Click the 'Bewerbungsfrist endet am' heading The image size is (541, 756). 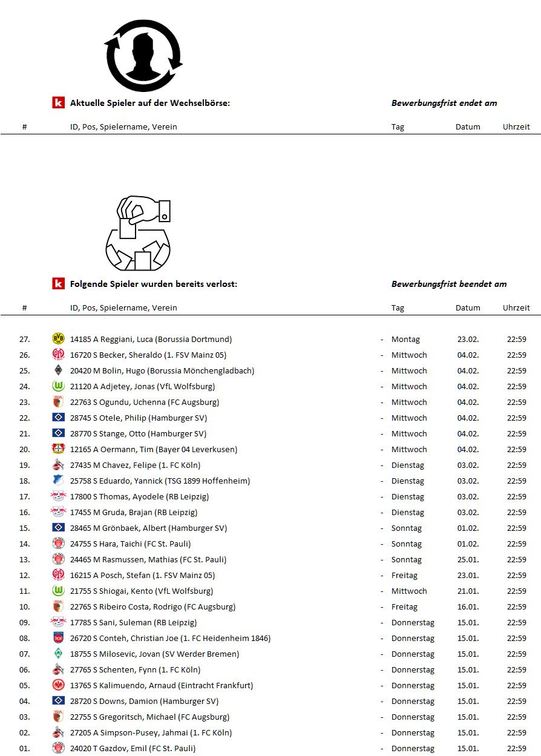tap(444, 103)
